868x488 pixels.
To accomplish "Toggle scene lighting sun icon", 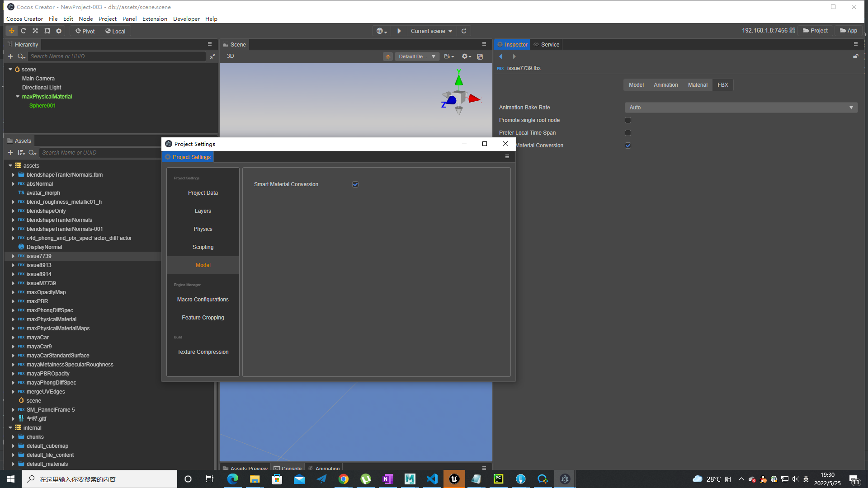I will [x=388, y=56].
